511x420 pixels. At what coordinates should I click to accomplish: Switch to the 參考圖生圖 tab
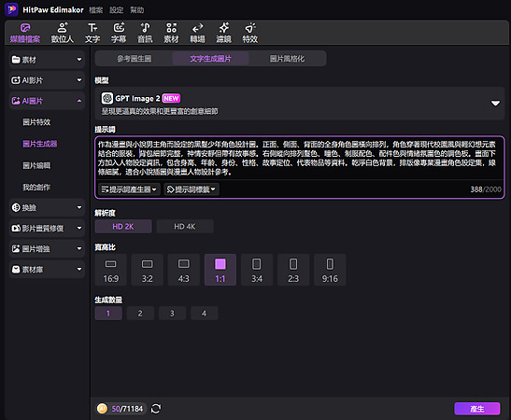point(134,59)
